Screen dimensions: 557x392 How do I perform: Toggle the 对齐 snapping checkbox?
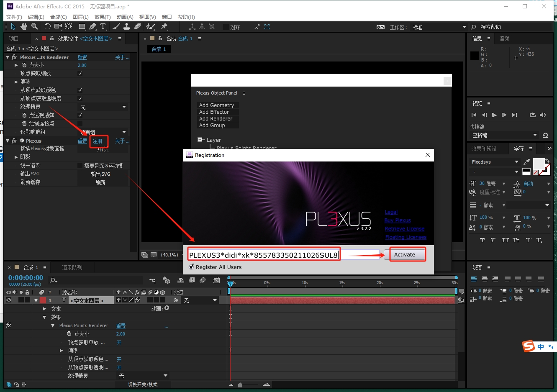pos(226,27)
